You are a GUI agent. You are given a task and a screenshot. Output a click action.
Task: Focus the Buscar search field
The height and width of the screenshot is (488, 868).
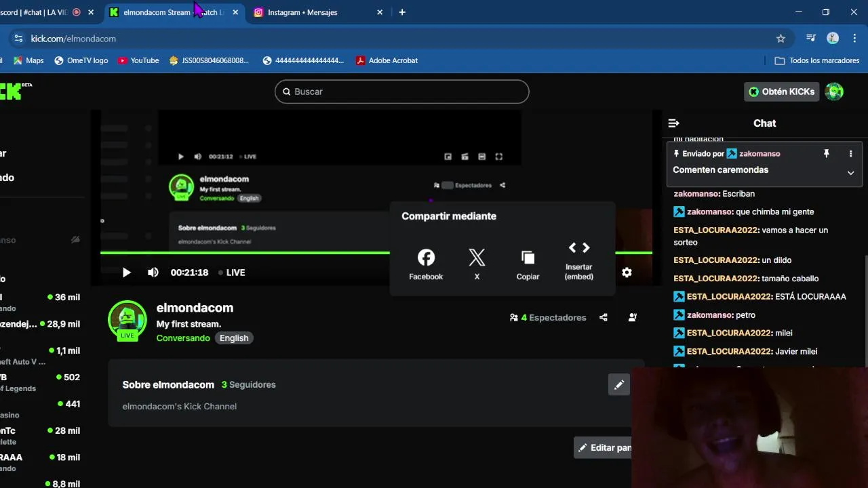point(401,91)
